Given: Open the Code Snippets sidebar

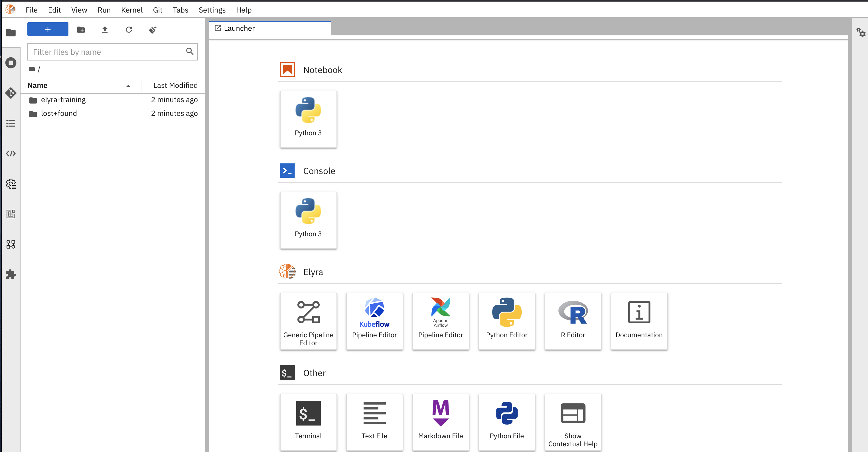Looking at the screenshot, I should click(x=11, y=154).
